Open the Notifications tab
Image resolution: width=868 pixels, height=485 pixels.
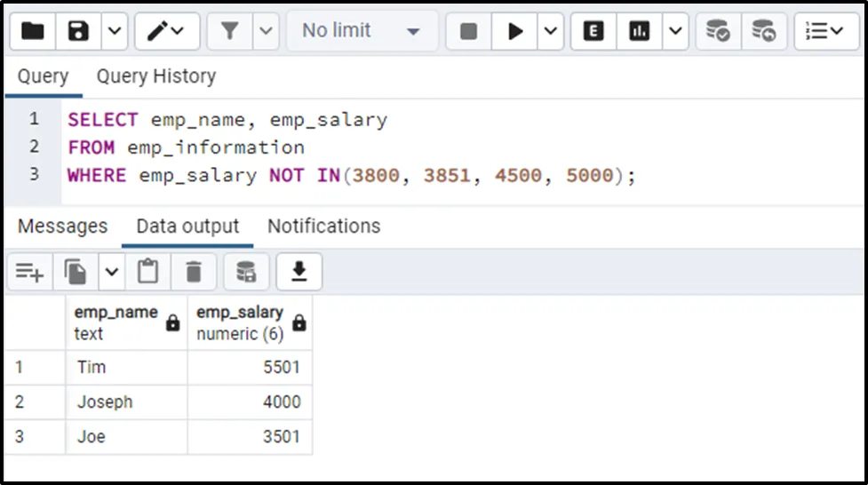[x=323, y=227]
